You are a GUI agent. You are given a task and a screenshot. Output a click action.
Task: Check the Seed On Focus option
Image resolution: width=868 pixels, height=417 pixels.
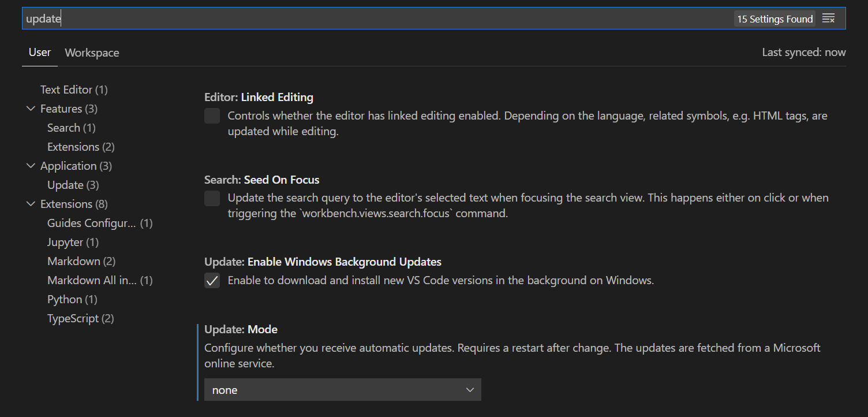click(x=212, y=199)
